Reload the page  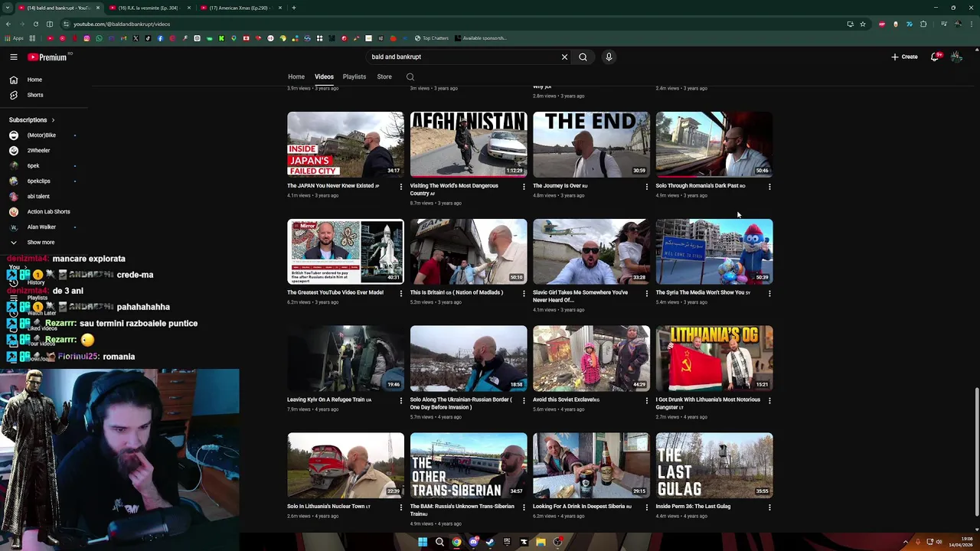point(35,24)
